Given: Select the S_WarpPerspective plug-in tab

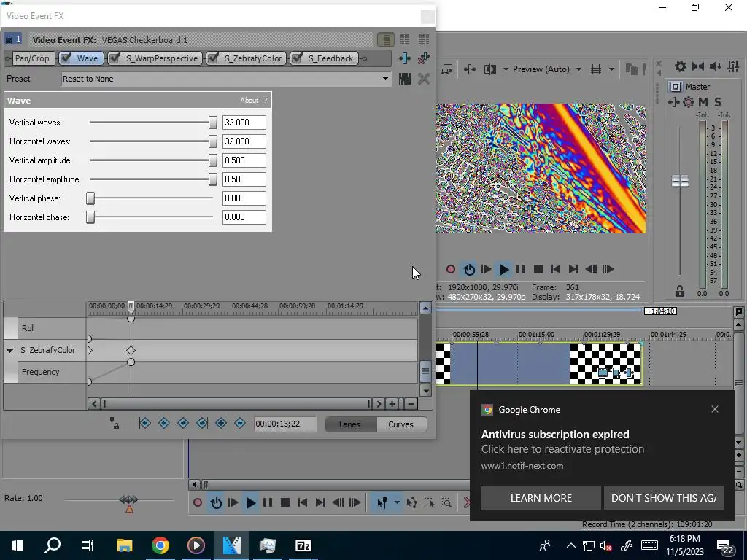Looking at the screenshot, I should (x=155, y=58).
